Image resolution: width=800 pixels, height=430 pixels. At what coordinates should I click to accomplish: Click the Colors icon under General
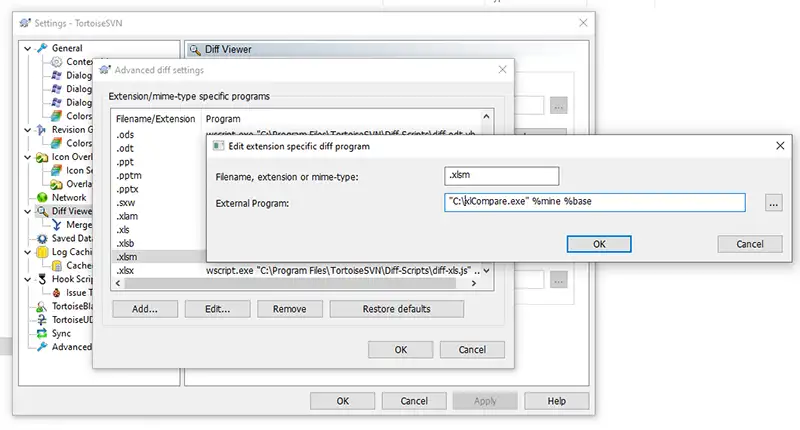[56, 116]
